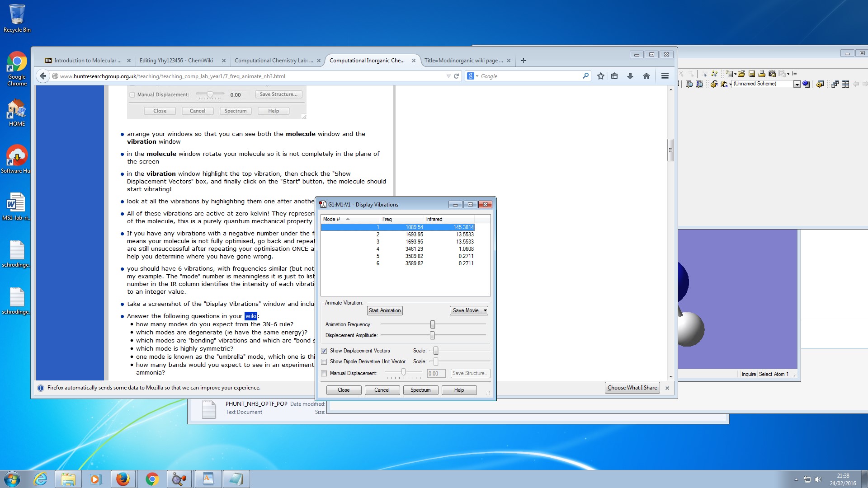This screenshot has height=488, width=868.
Task: Open the Firefox hamburger menu
Action: pyautogui.click(x=665, y=76)
